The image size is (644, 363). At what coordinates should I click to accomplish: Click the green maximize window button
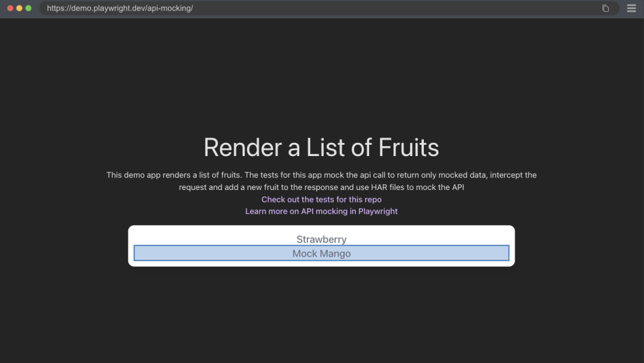28,8
